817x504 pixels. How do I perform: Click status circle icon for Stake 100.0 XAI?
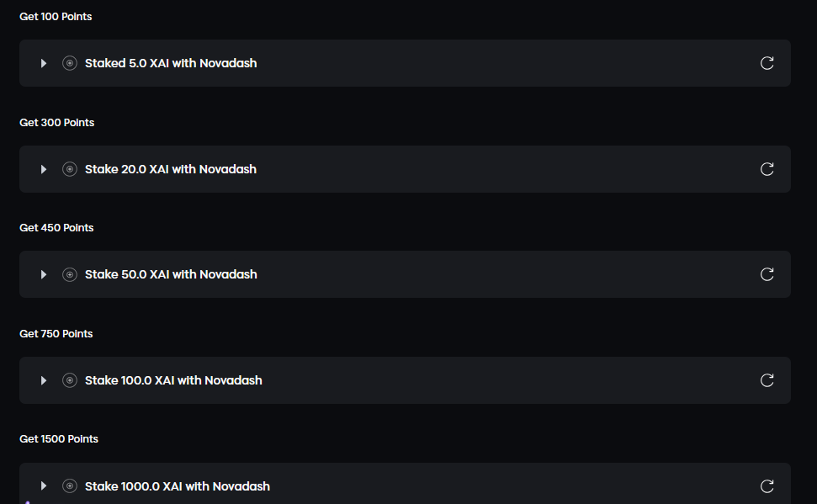coord(70,380)
